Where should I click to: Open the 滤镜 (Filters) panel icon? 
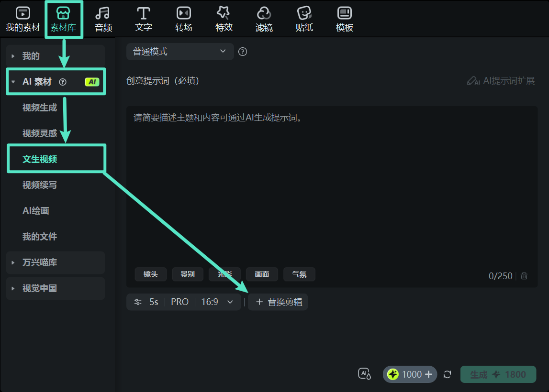pyautogui.click(x=264, y=18)
